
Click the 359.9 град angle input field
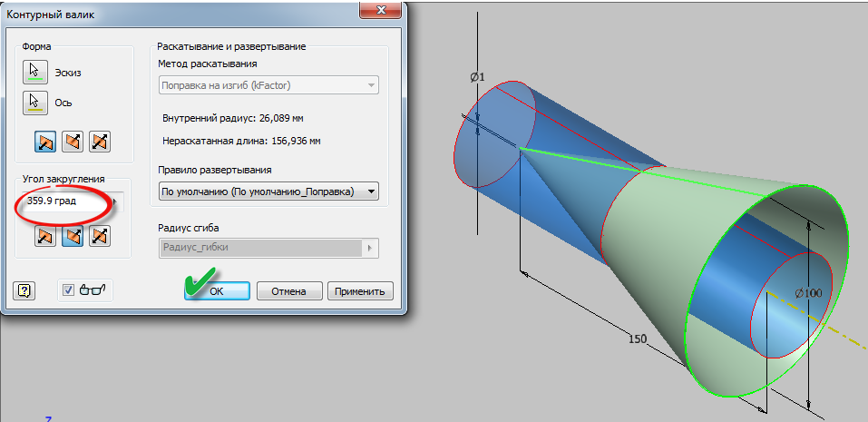[x=63, y=201]
